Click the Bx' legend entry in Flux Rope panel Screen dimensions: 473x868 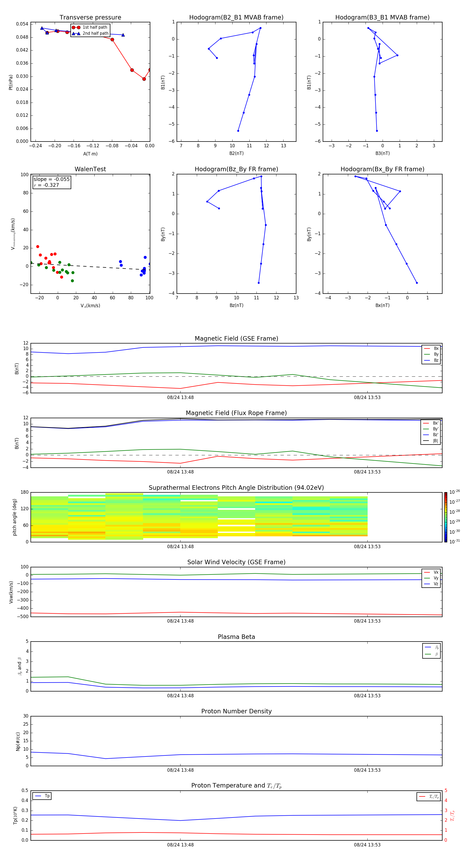tap(431, 423)
